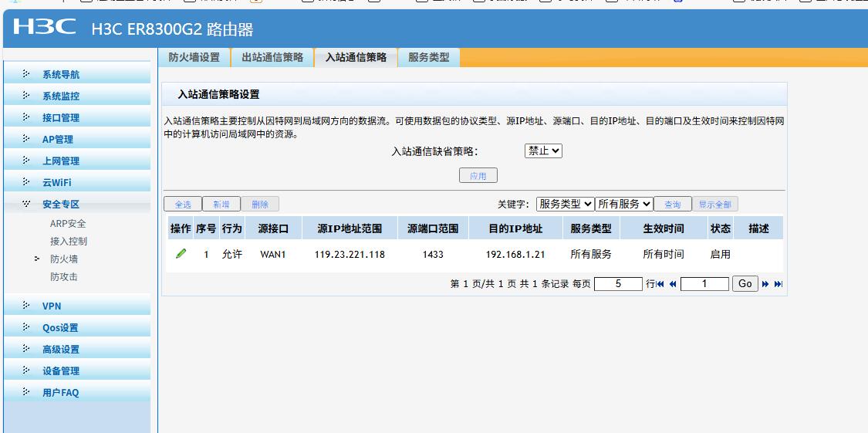Click 新增 to add a rule

(x=221, y=204)
